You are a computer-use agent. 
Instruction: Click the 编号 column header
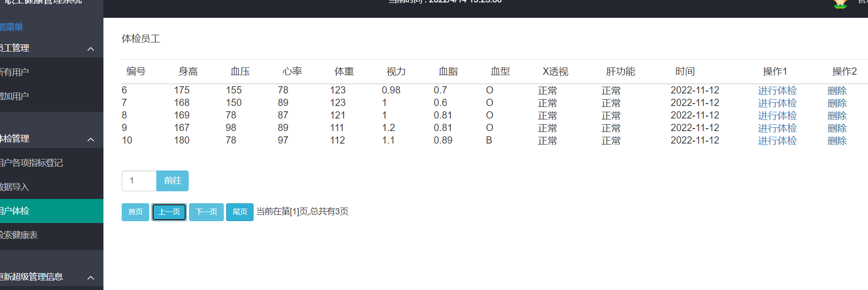136,71
